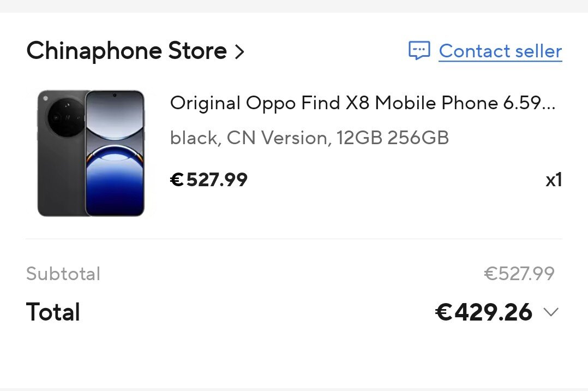Click the crossed-out €527.99 subtotal amount

[519, 274]
